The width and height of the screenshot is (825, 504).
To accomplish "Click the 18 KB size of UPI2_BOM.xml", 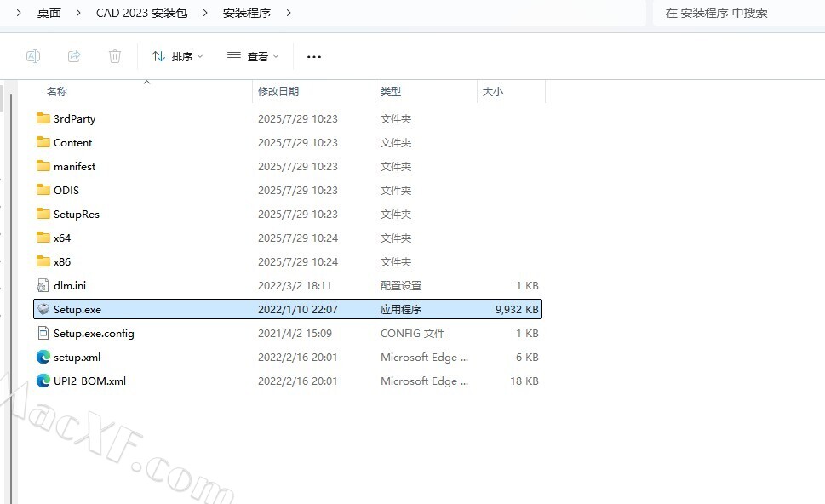I will click(524, 381).
